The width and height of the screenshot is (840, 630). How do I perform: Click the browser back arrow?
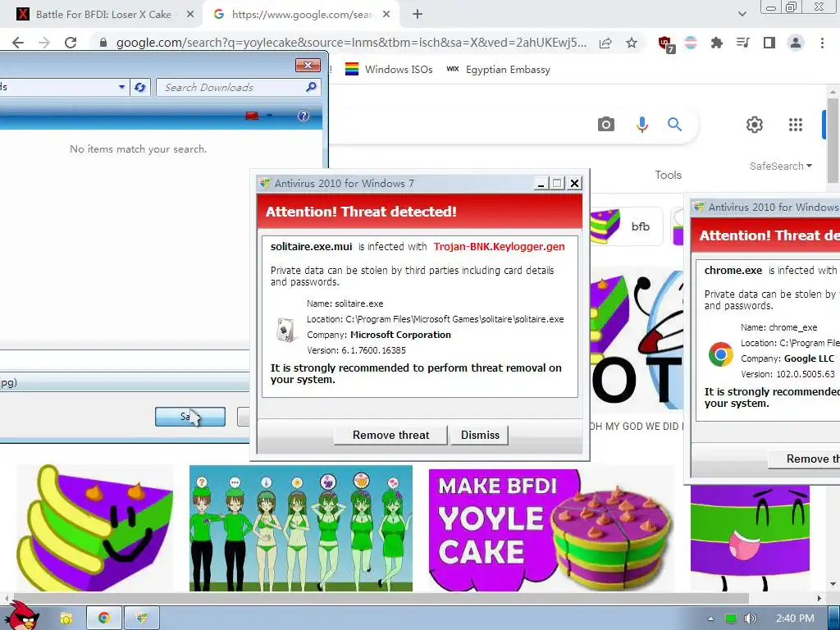tap(18, 43)
